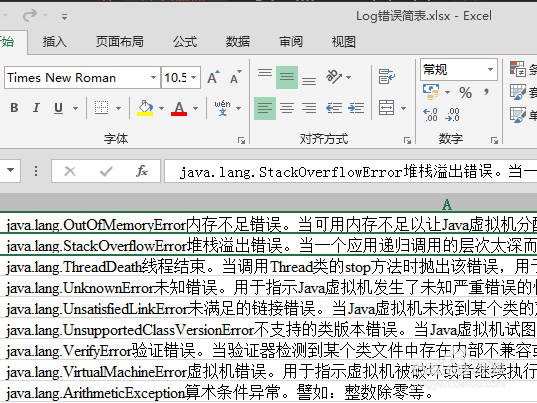Viewport: 537px width, 403px height.
Task: Click the merge and center icon
Action: tap(387, 108)
